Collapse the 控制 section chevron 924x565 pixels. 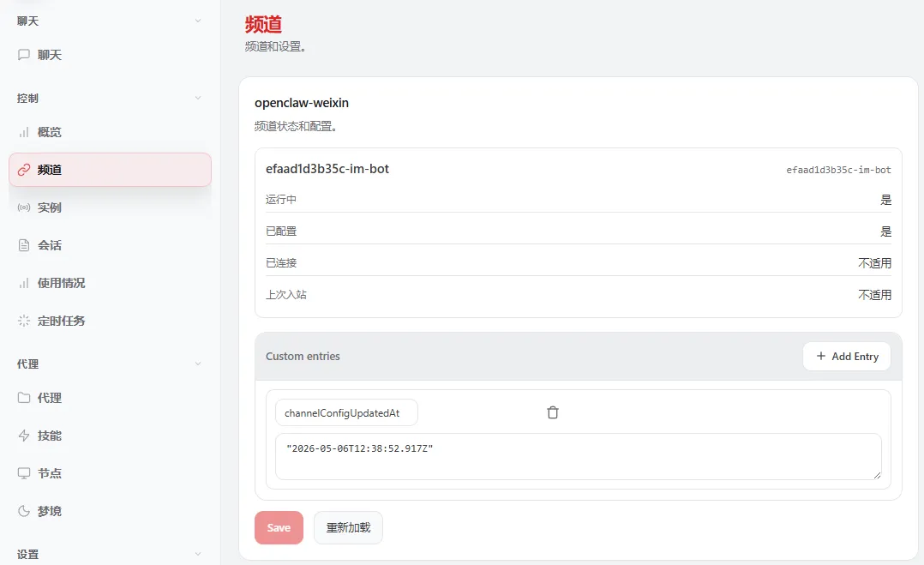(198, 98)
